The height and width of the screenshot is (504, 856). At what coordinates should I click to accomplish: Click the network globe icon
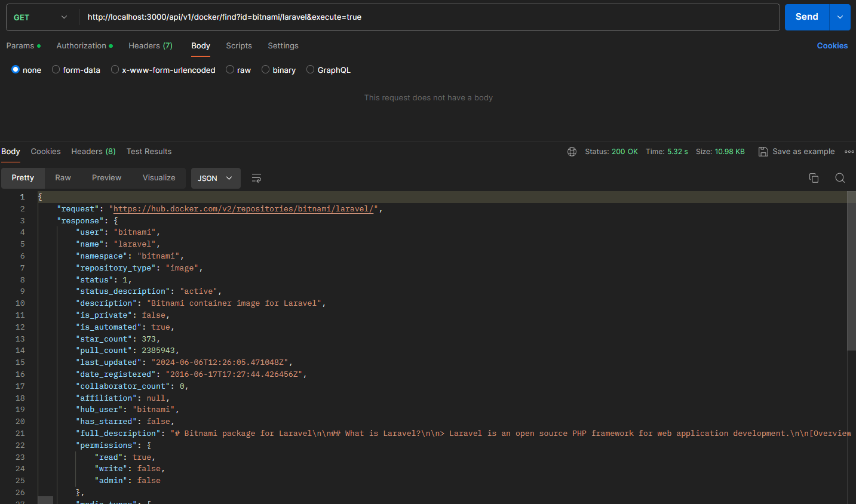572,152
